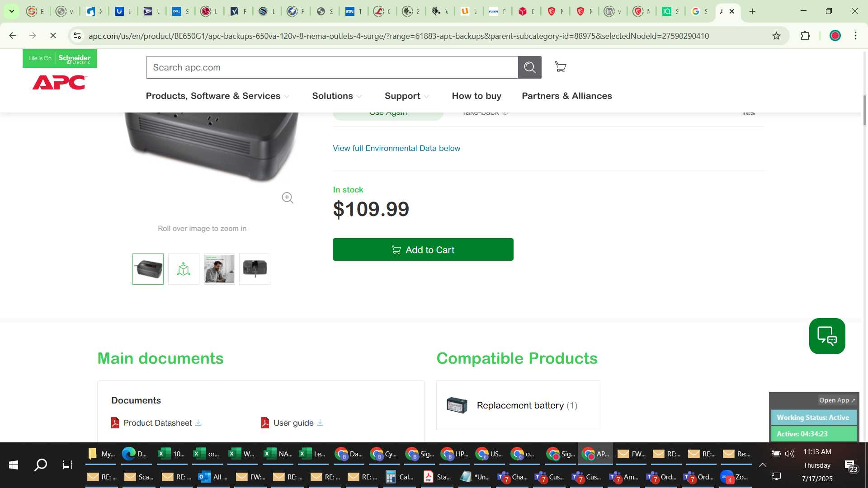Viewport: 868px width, 488px height.
Task: Open Chrome three-dot menu
Action: pyautogui.click(x=855, y=36)
